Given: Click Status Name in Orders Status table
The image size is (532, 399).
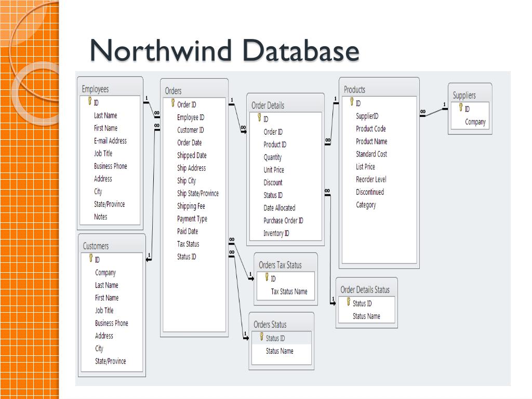Looking at the screenshot, I should [280, 351].
